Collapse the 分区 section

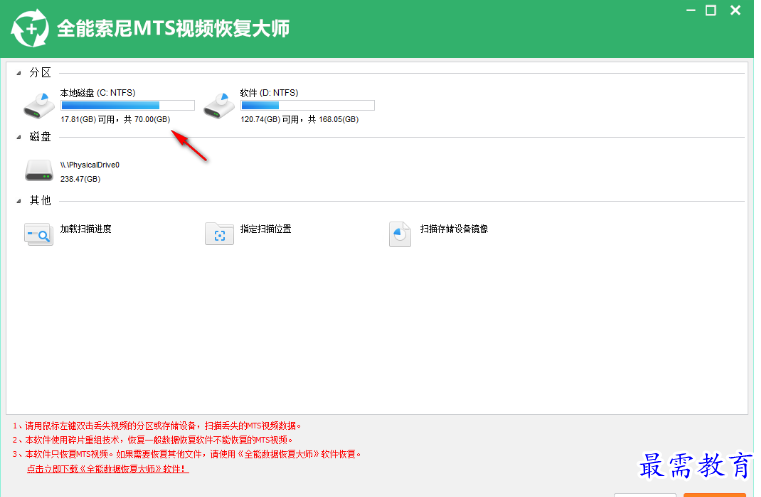20,73
